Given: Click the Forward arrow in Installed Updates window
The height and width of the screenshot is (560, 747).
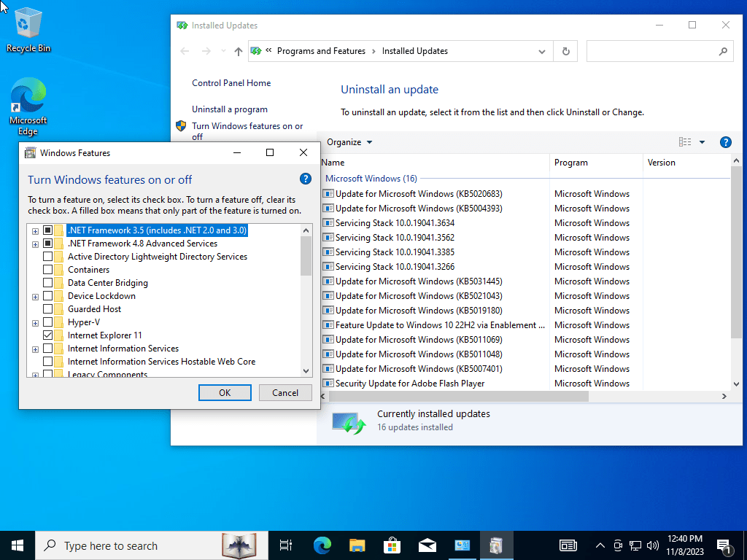Looking at the screenshot, I should pos(206,51).
